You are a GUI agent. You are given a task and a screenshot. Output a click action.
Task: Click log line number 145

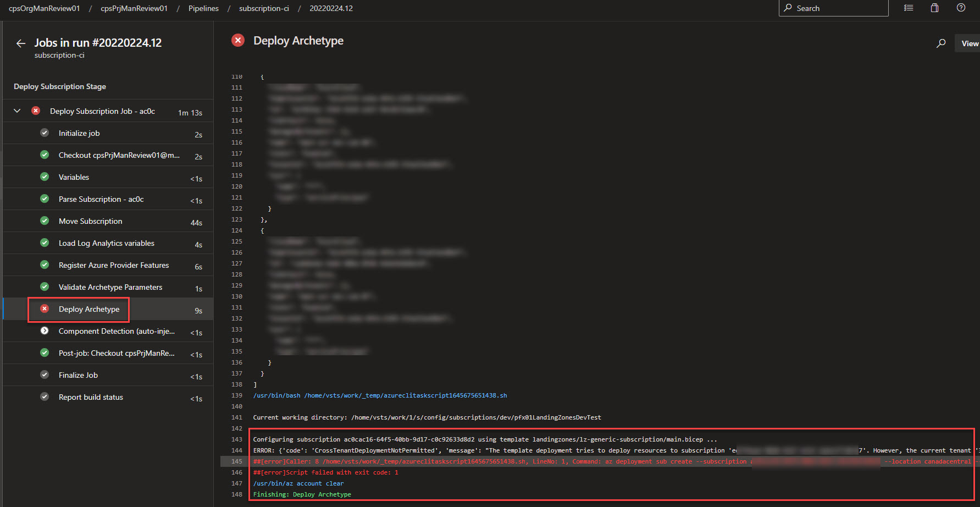click(x=237, y=461)
